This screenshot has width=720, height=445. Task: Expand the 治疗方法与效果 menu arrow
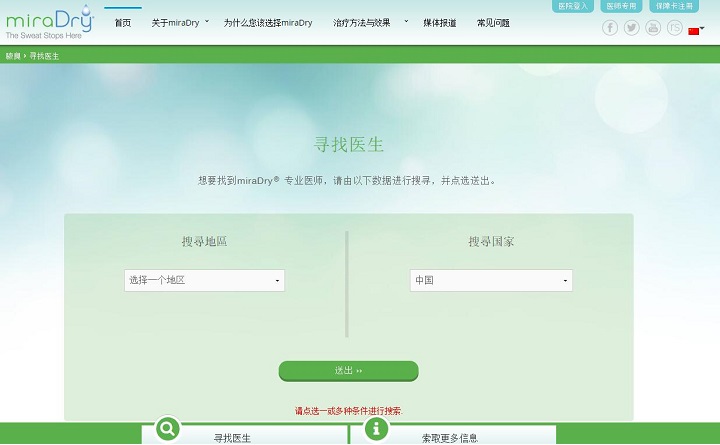406,21
